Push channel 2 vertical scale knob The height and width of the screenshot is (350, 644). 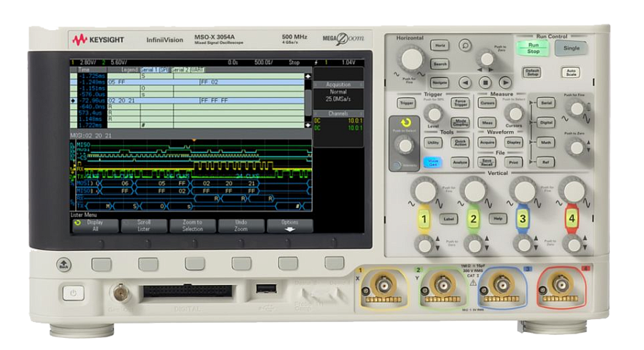coord(474,191)
